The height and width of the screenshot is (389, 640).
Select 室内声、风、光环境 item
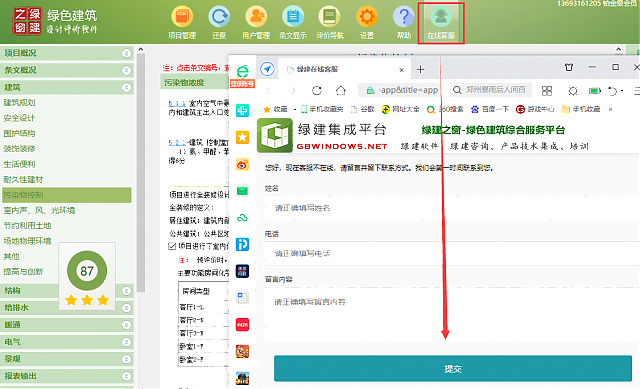[x=39, y=211]
